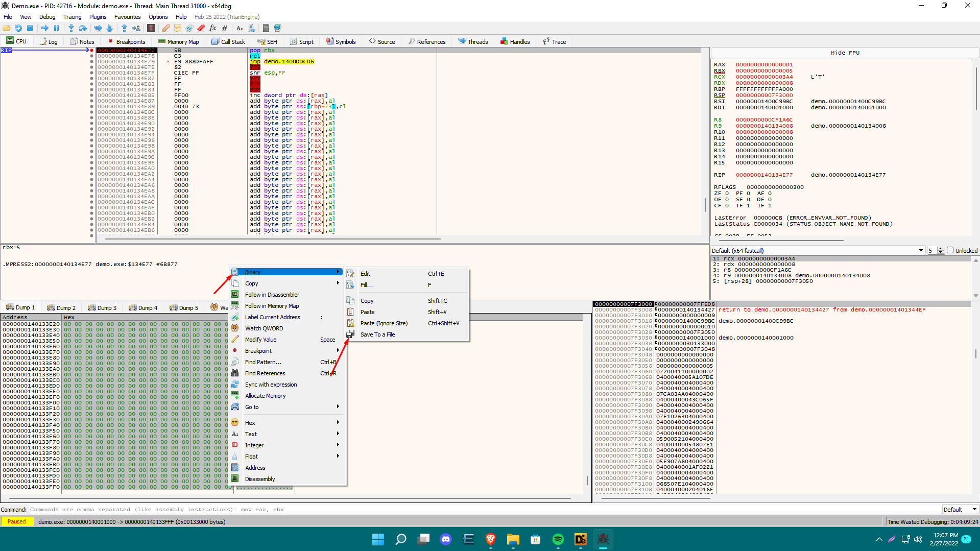Viewport: 980px width, 551px height.
Task: Select Follow in Disassembler
Action: [x=288, y=295]
